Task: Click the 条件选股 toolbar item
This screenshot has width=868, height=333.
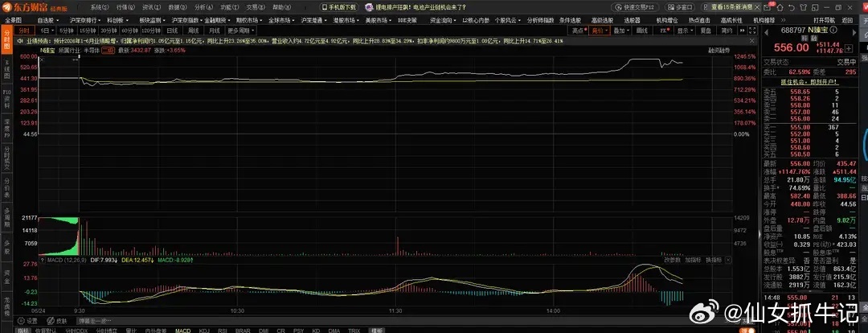Action: click(571, 20)
